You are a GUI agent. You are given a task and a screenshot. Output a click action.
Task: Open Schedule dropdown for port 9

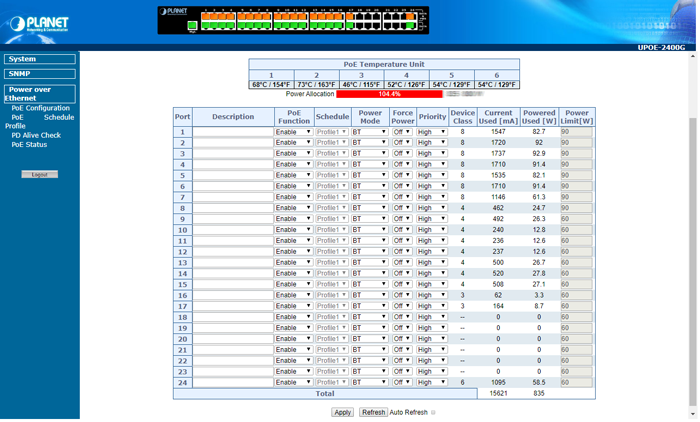click(332, 219)
